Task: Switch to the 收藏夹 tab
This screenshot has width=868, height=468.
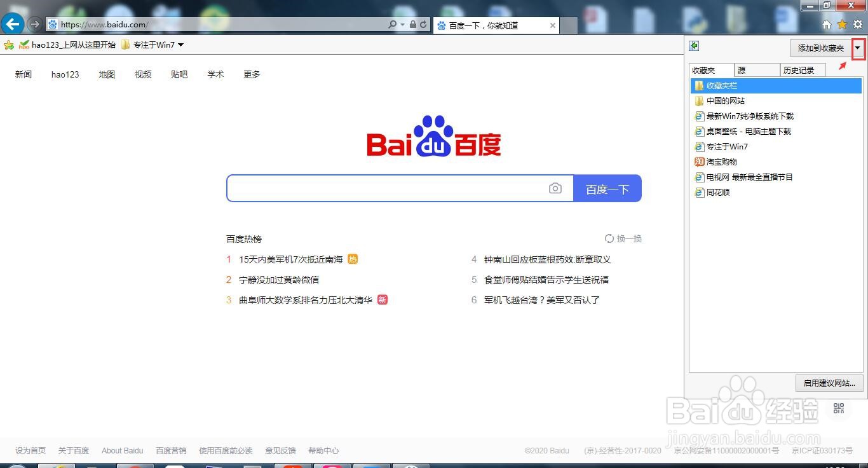Action: pos(712,70)
